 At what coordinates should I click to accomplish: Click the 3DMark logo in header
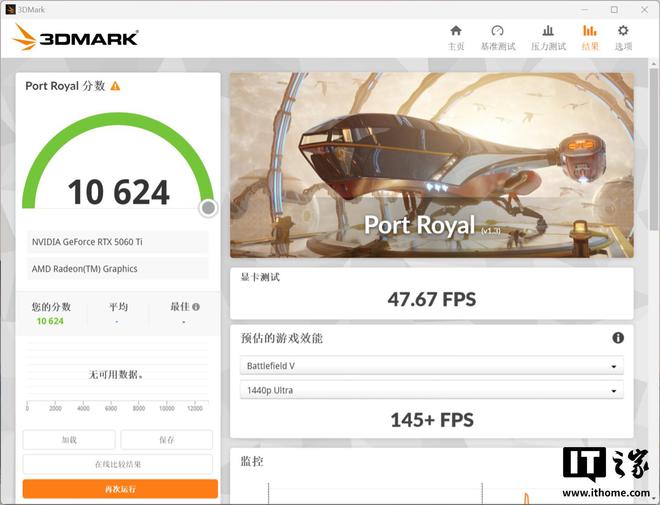point(75,37)
